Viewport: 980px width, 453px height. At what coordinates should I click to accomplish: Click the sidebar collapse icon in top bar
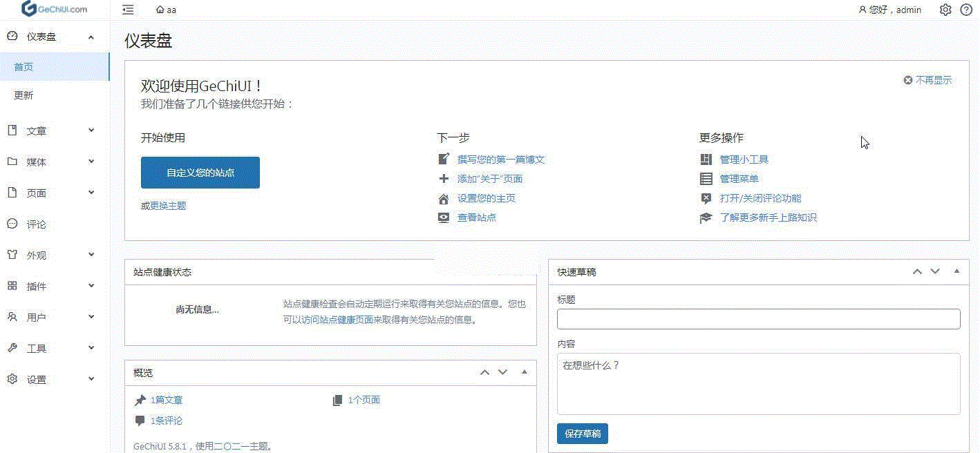pyautogui.click(x=128, y=10)
